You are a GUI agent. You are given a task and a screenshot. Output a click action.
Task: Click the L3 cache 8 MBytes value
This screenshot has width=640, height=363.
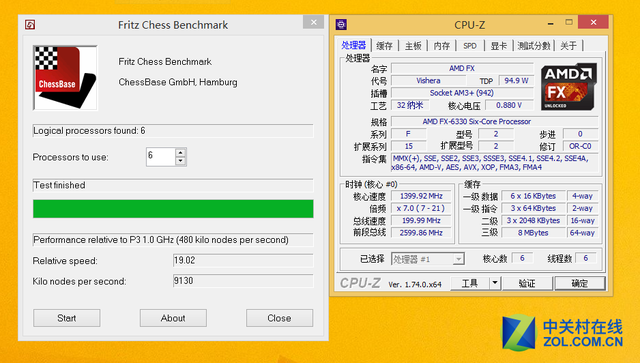click(533, 233)
